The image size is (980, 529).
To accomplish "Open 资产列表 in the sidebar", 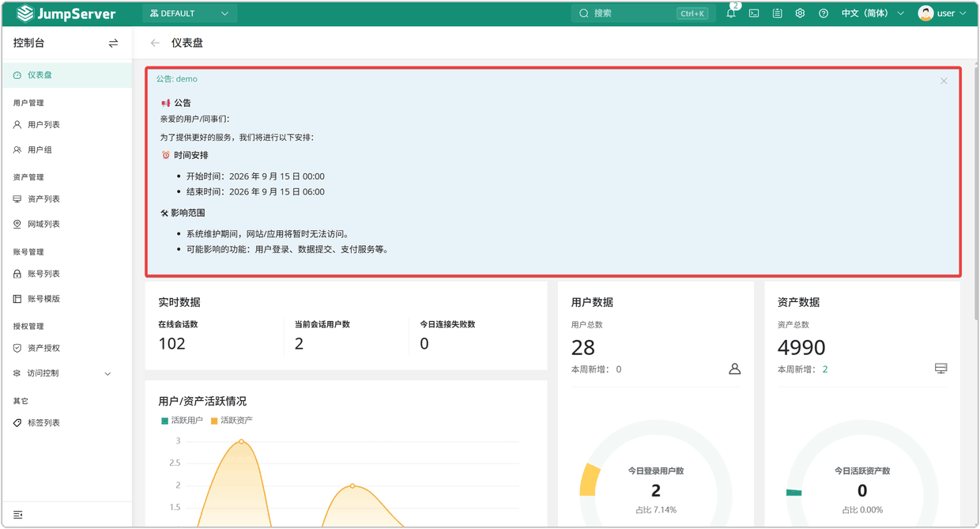I will [66, 199].
